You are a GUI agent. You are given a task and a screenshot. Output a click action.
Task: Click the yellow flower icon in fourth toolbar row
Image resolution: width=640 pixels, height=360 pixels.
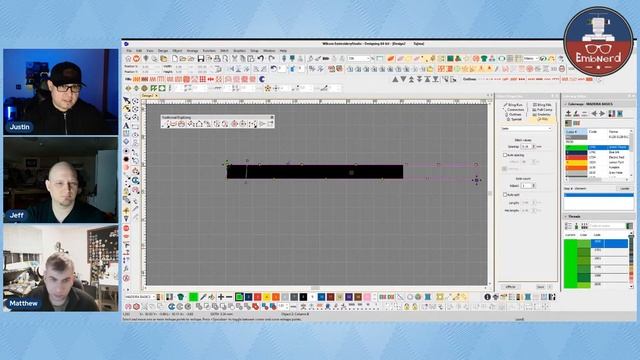[268, 88]
